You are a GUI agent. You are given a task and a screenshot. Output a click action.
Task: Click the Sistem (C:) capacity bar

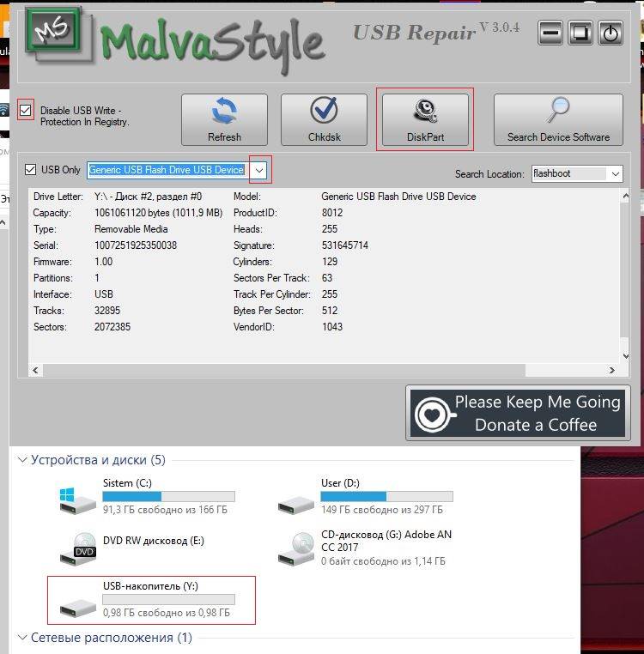[x=168, y=496]
